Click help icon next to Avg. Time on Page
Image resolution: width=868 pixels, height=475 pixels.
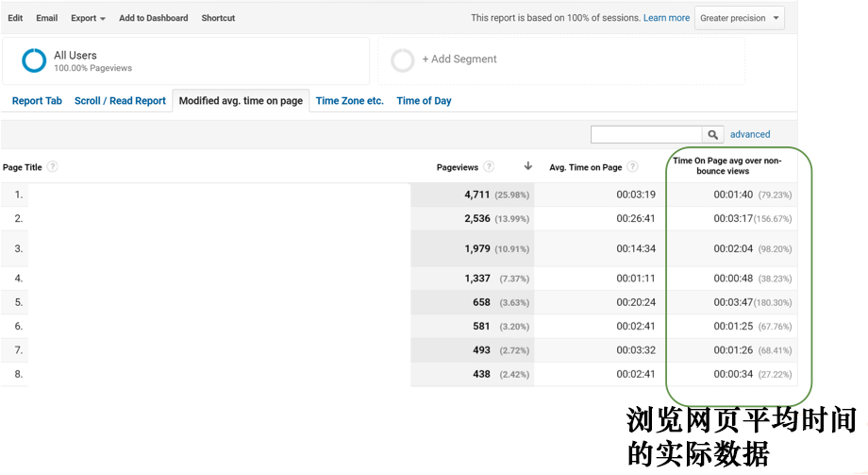pyautogui.click(x=632, y=167)
